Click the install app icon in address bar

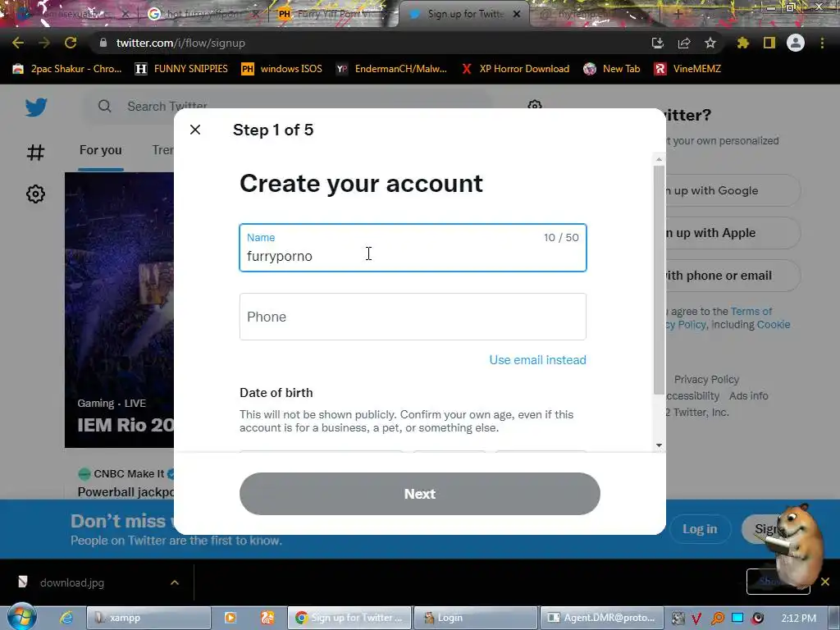click(657, 43)
